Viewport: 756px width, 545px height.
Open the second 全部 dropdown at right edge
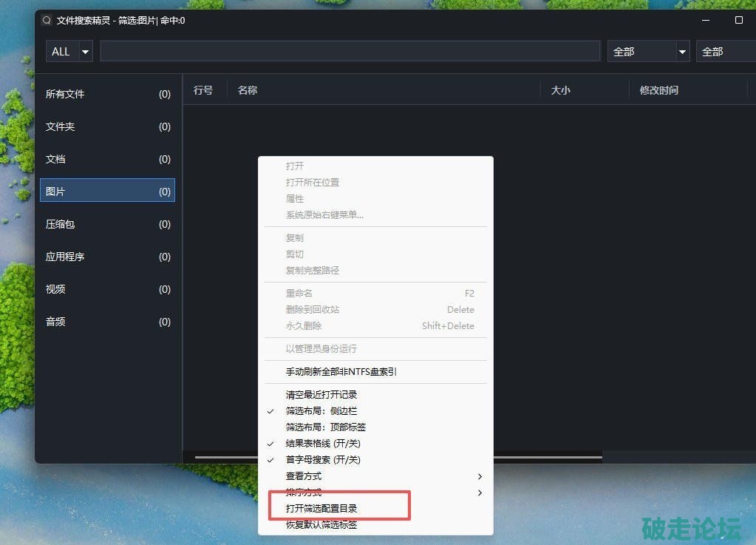point(726,52)
